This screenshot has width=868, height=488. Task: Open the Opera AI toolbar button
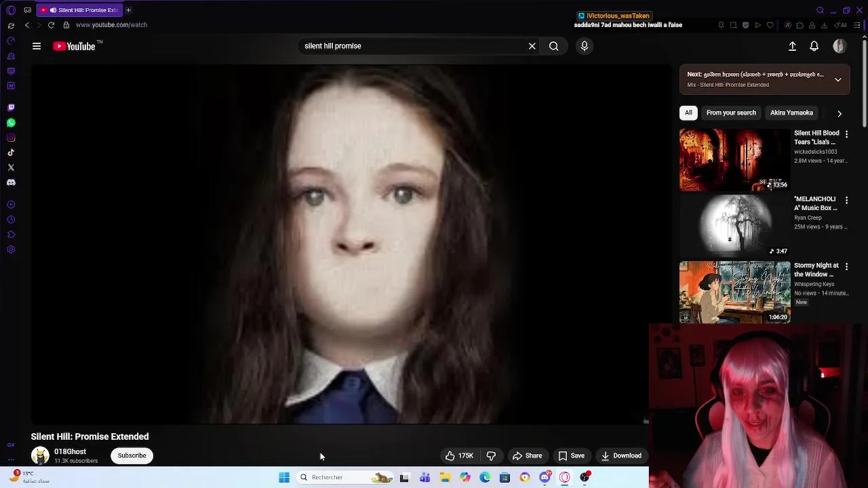(x=841, y=25)
